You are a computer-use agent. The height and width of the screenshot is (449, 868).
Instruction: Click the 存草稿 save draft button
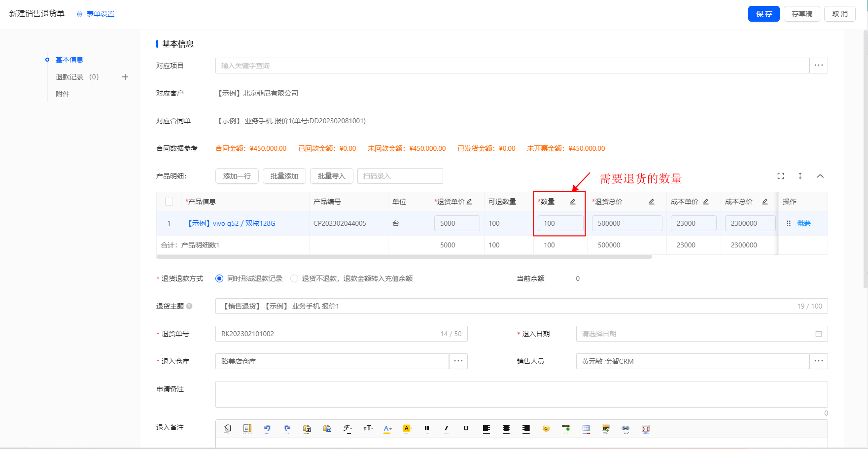[802, 14]
